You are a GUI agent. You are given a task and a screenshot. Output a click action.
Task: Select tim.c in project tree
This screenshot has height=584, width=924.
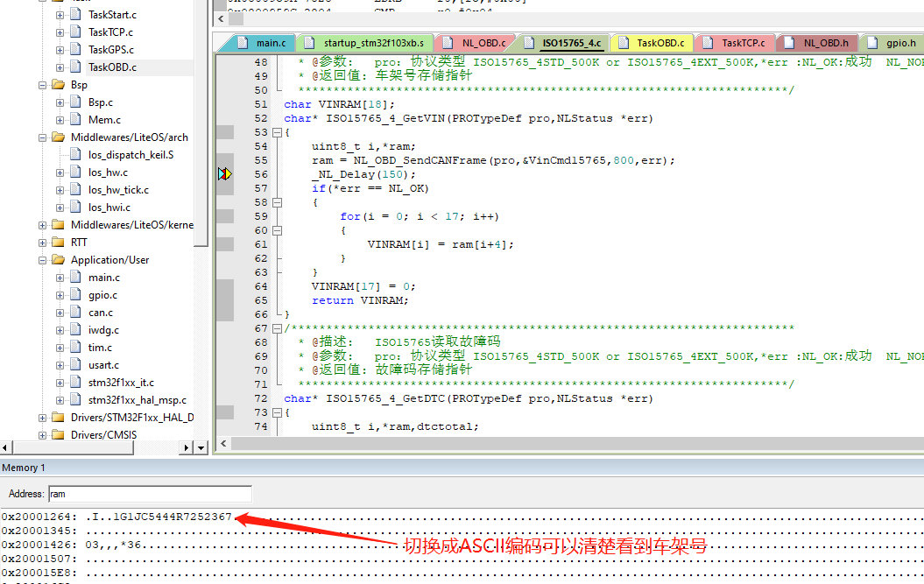100,347
